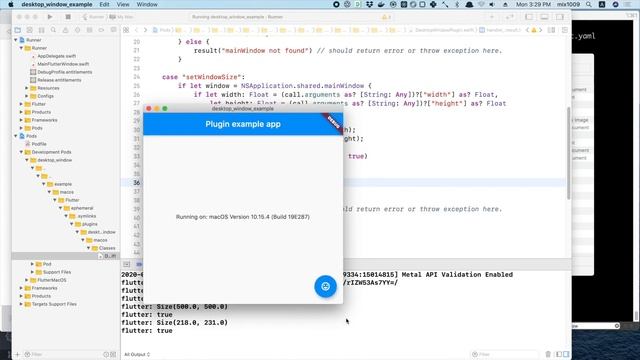640x360 pixels.
Task: Collapse the Development Pods folder
Action: pyautogui.click(x=22, y=152)
